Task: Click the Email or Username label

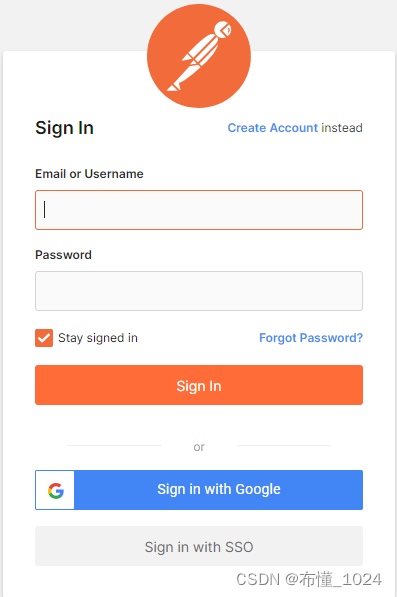Action: pos(89,174)
